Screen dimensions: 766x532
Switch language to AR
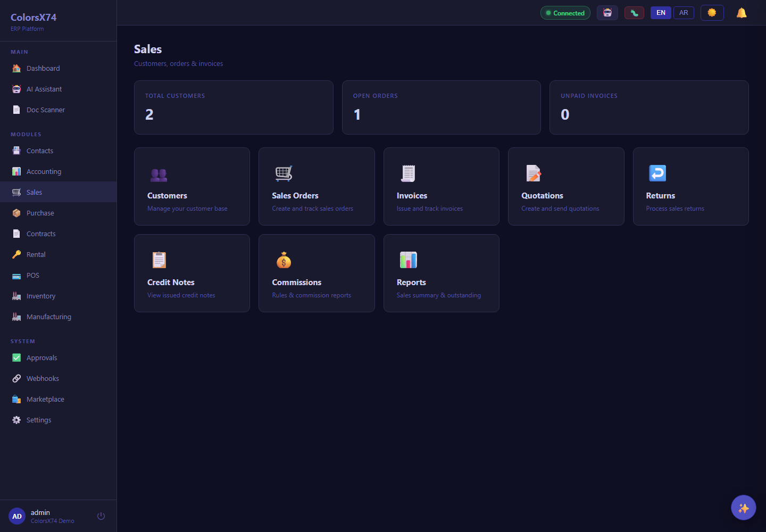pos(684,13)
